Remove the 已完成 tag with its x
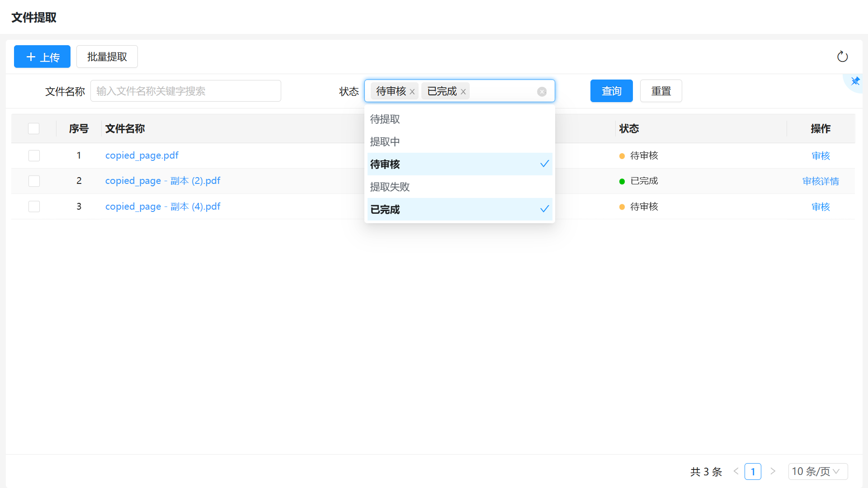Viewport: 868px width, 488px height. coord(463,92)
